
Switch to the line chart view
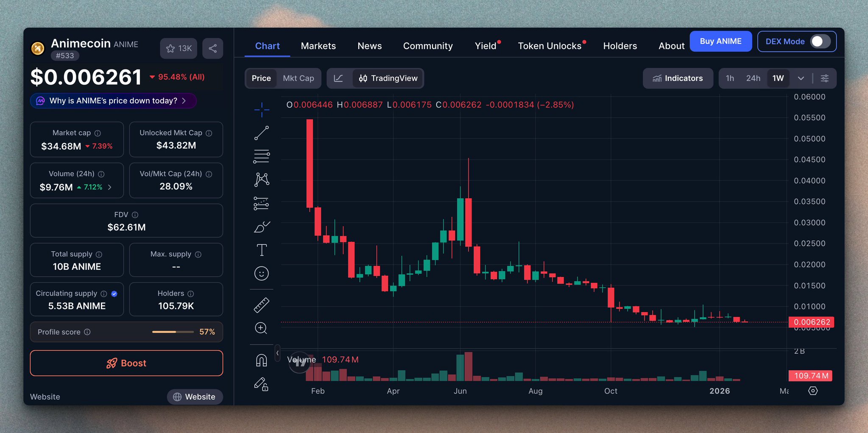tap(338, 78)
